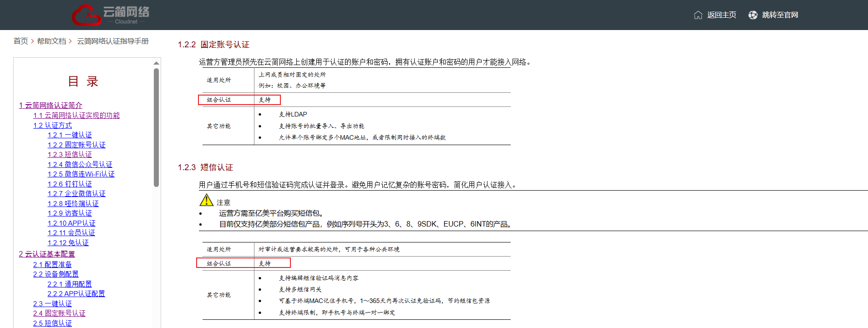Go to contents entry 2.5 短信认证
Image resolution: width=868 pixels, height=328 pixels.
tap(52, 323)
